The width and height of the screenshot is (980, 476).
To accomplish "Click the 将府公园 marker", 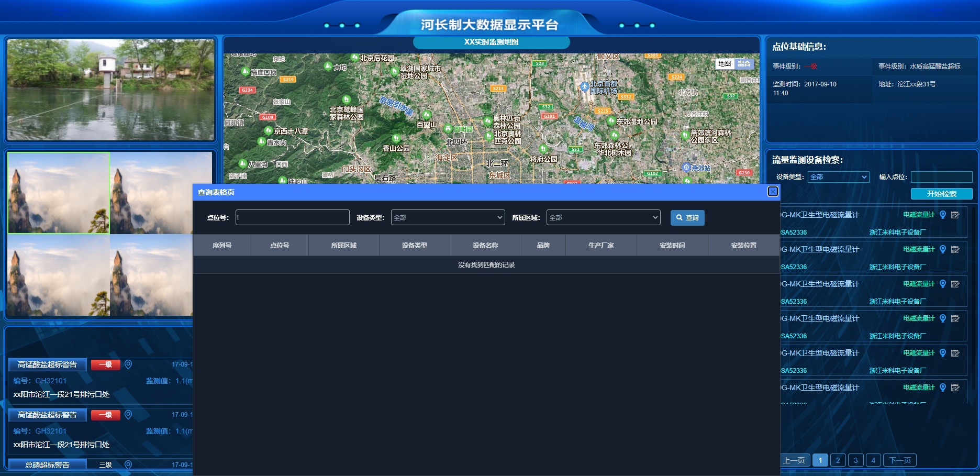I will pyautogui.click(x=543, y=149).
